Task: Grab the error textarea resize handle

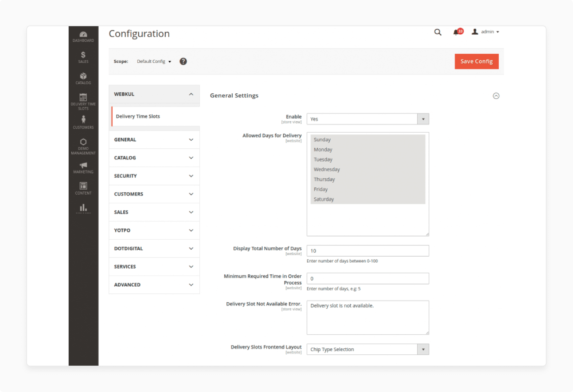Action: click(427, 333)
